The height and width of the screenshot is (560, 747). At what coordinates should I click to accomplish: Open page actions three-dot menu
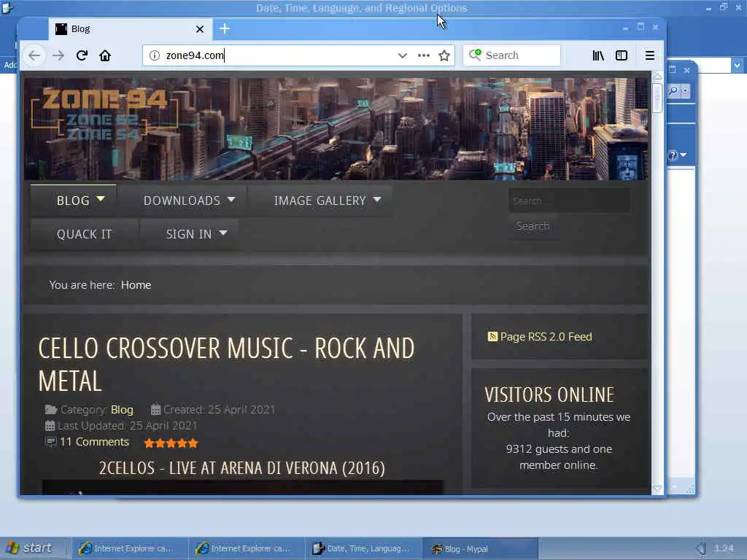click(424, 55)
